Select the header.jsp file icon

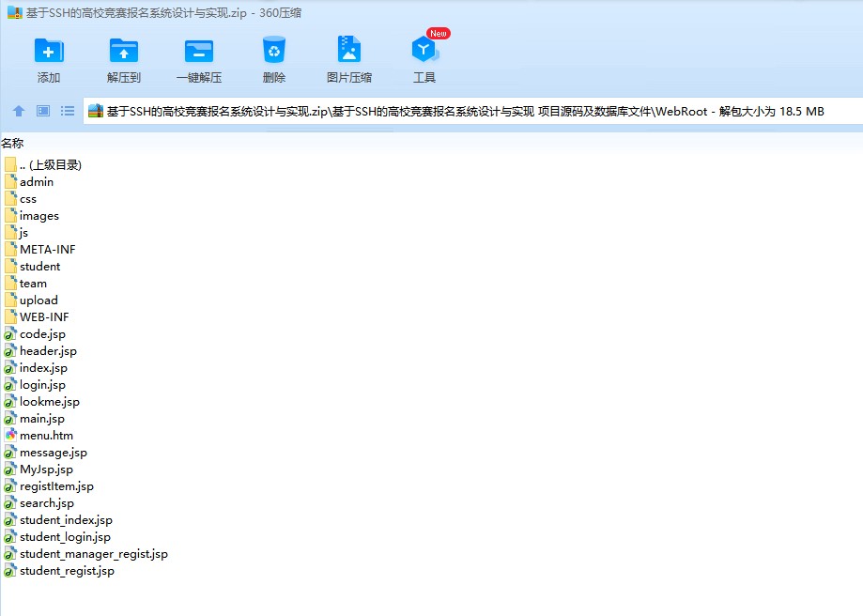[10, 351]
